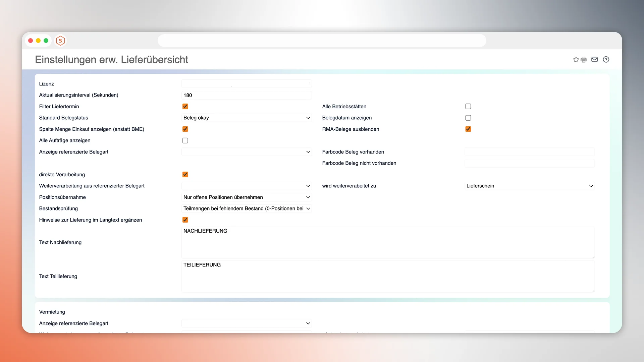
Task: Disable RMA-Belege ausblenden checkbox
Action: 468,129
